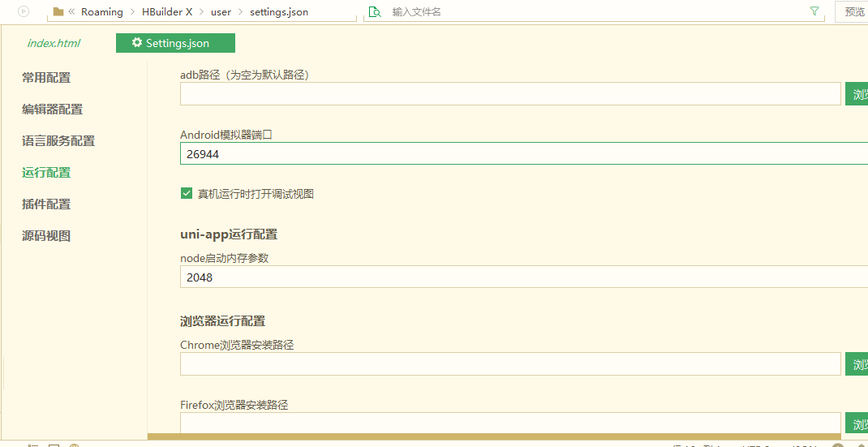The width and height of the screenshot is (868, 447).
Task: Browse for the Chrome install path
Action: (x=857, y=364)
